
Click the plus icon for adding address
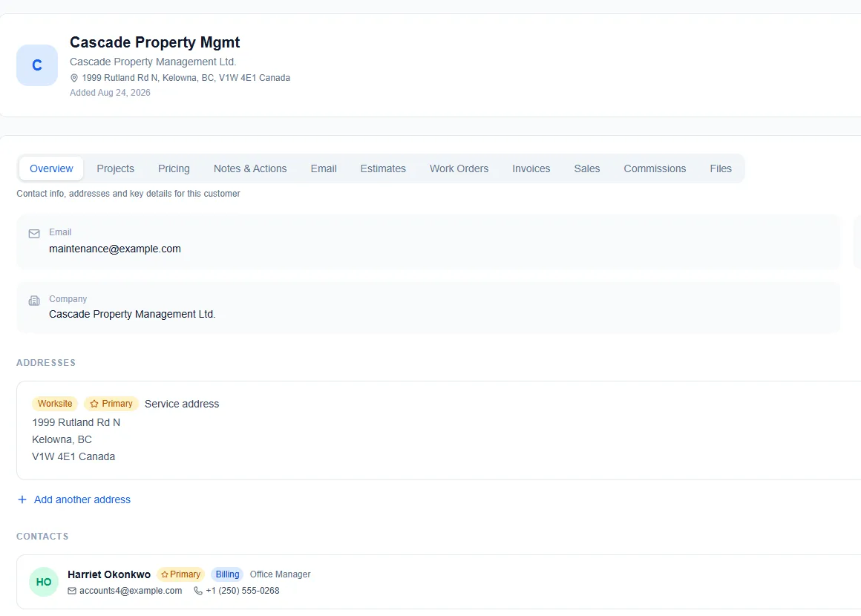coord(22,499)
